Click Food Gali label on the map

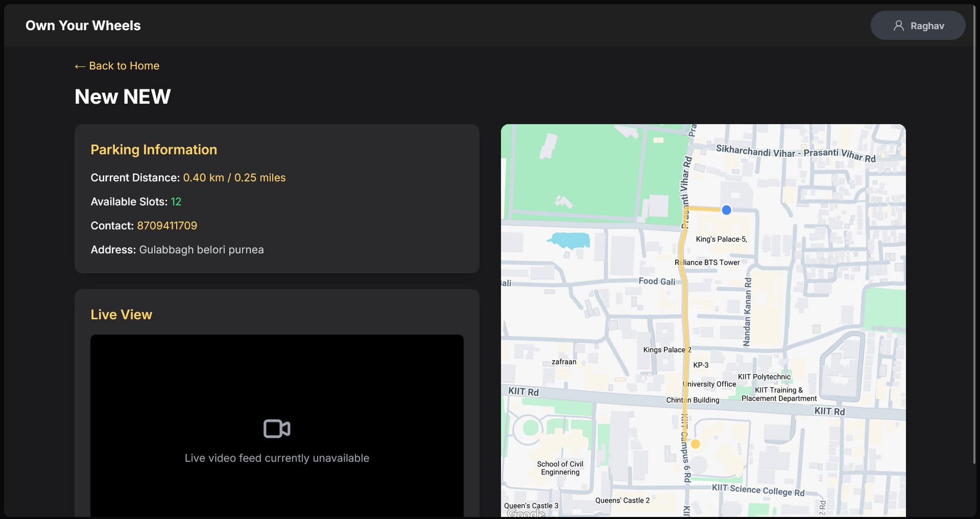point(657,281)
